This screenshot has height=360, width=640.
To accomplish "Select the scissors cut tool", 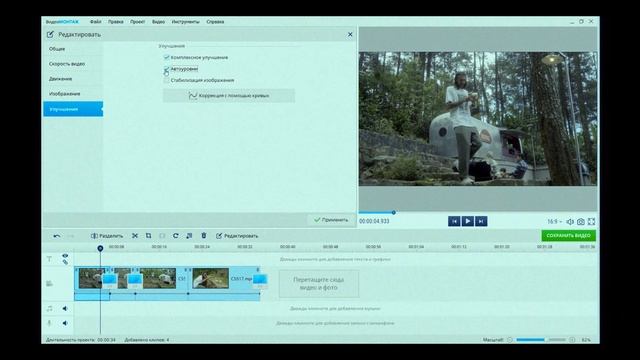I will [135, 236].
